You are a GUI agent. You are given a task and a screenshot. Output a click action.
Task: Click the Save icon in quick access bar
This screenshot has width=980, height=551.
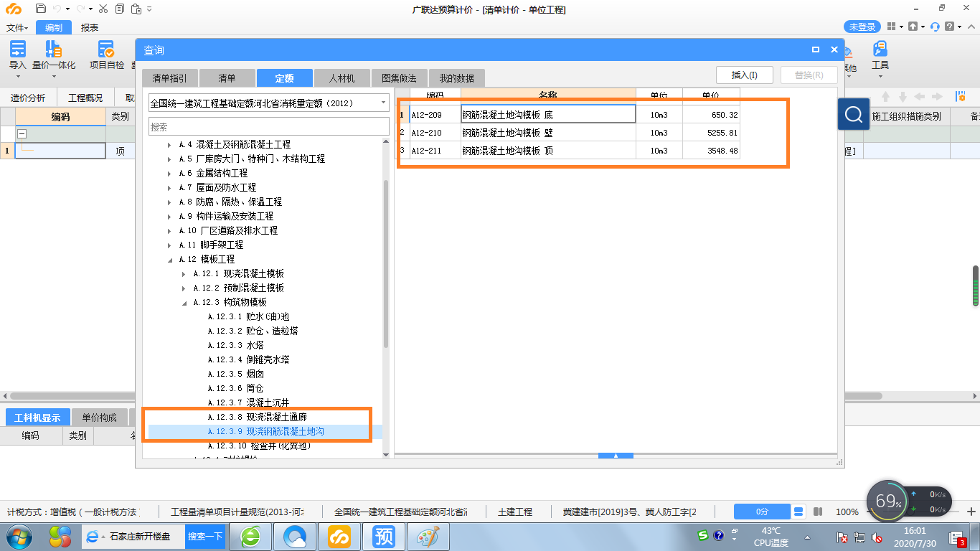point(41,9)
